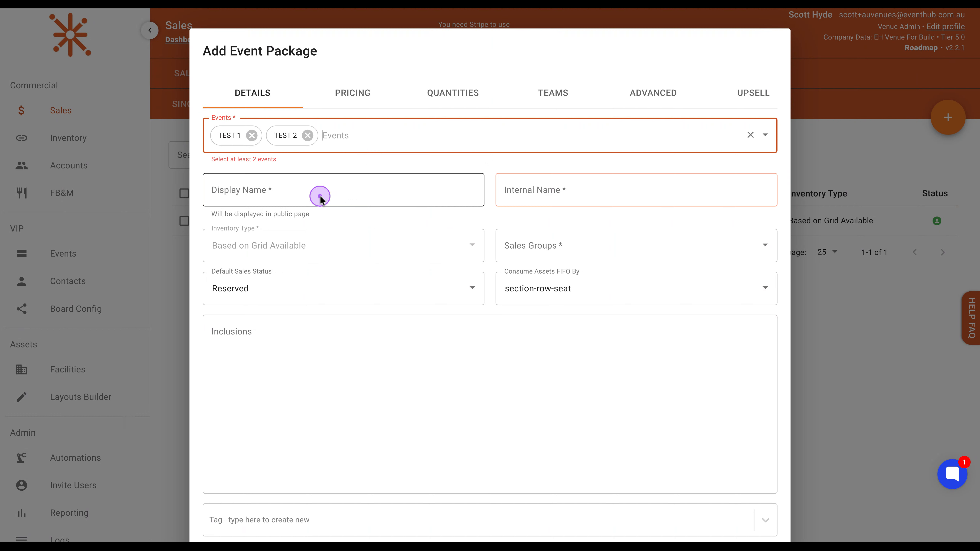Click the FB&M cutlery icon
The image size is (980, 551).
[21, 193]
